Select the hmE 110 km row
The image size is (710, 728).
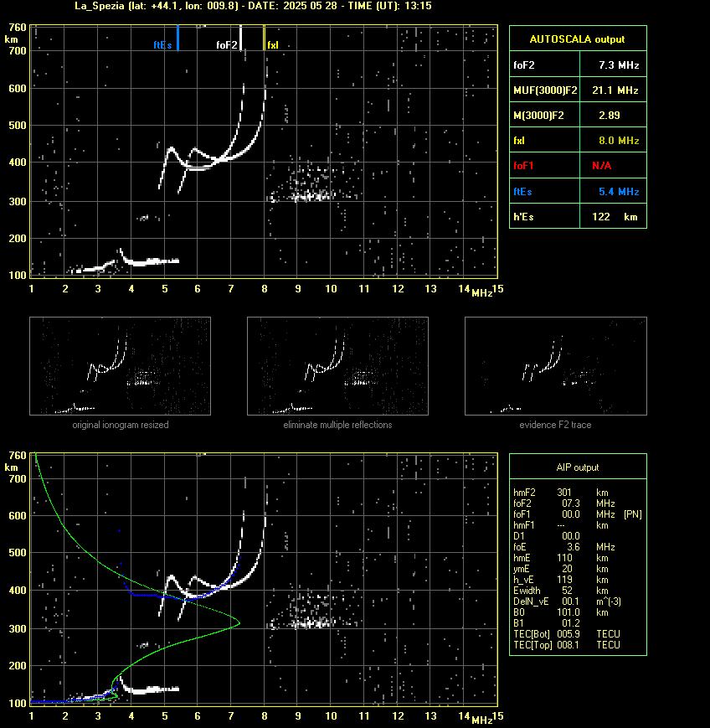click(x=561, y=558)
